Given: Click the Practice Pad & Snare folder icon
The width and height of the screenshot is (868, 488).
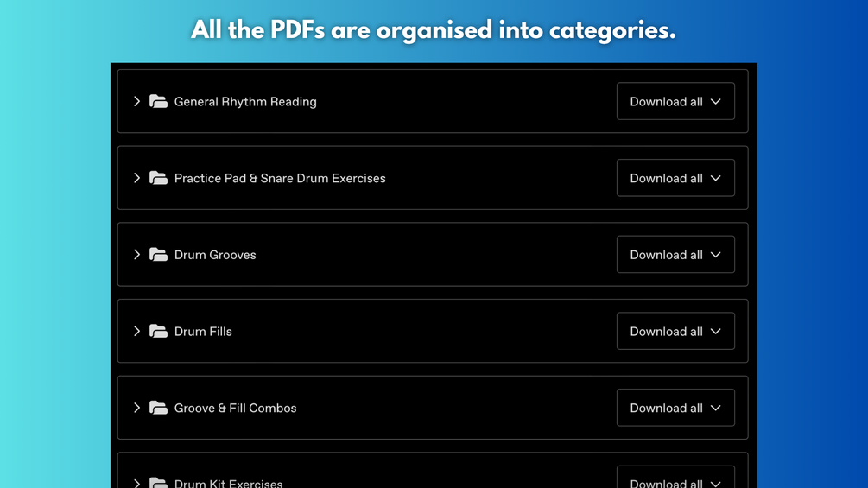Looking at the screenshot, I should click(158, 178).
